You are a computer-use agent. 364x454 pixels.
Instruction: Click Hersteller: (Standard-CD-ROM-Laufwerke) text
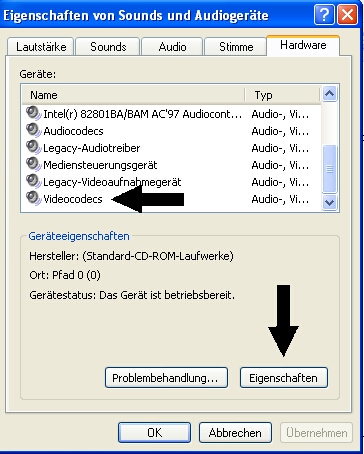tap(131, 256)
